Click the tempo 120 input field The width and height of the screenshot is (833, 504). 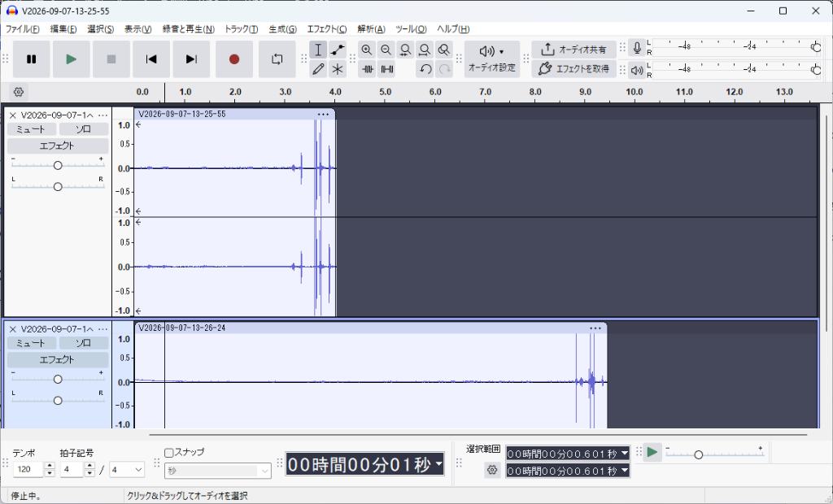pos(28,470)
